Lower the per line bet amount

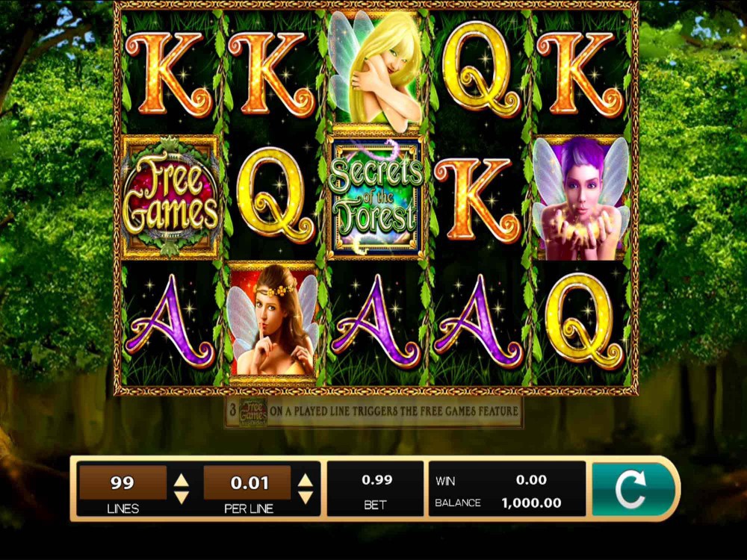point(306,498)
